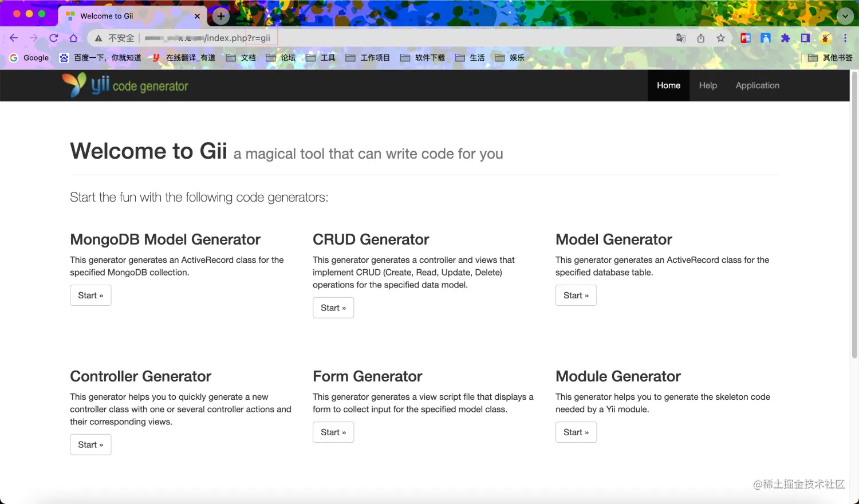Screen dimensions: 859x504
Task: Click the Controller Generator heading
Action: tap(141, 376)
